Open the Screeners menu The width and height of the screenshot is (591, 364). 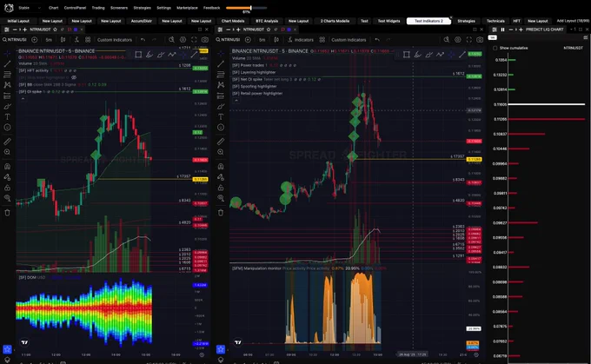click(x=119, y=8)
